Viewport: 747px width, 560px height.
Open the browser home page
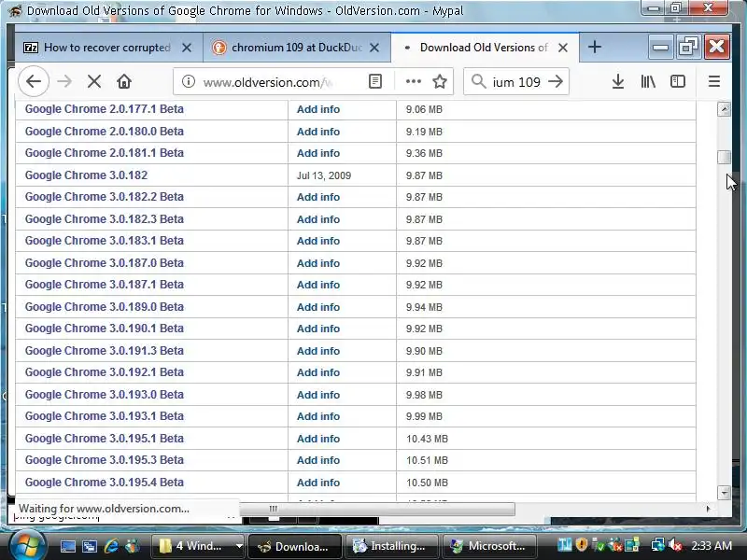124,81
